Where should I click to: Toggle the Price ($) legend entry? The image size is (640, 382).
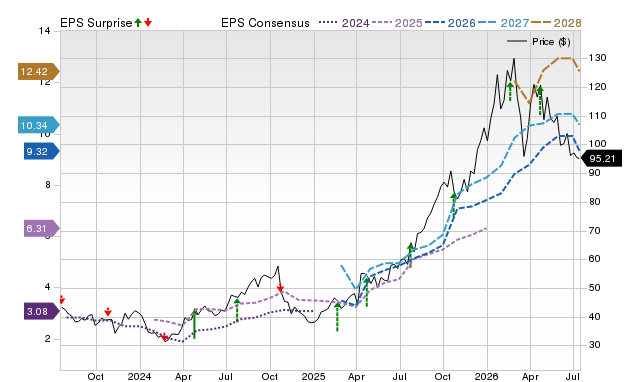[539, 42]
